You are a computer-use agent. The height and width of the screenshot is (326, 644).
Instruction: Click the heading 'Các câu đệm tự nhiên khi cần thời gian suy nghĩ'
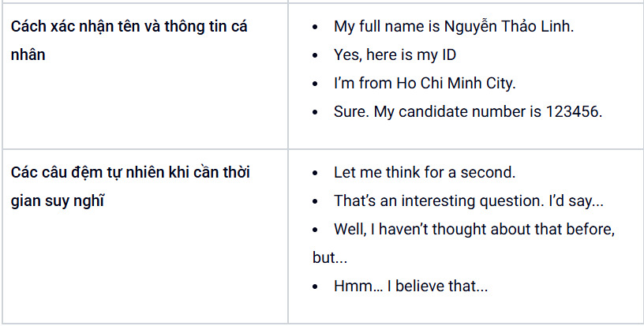click(130, 187)
